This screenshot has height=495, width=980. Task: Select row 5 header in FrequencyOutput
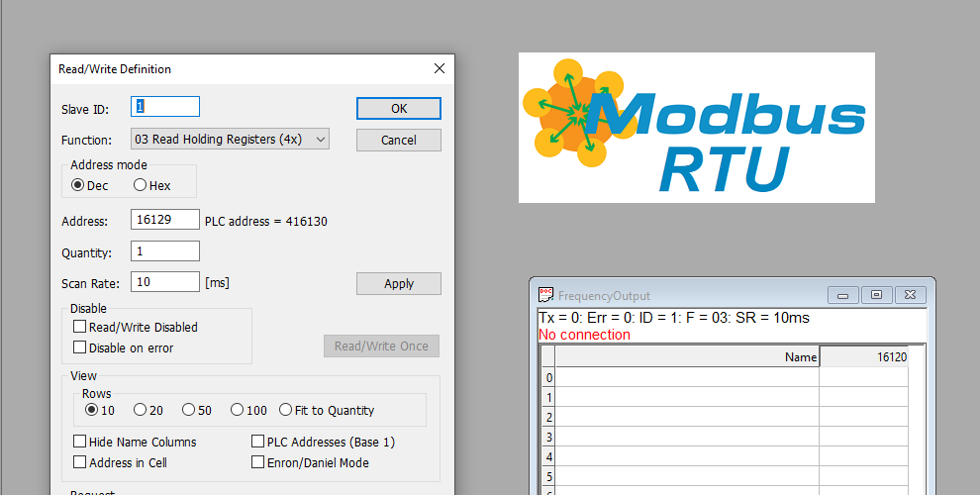coord(548,477)
